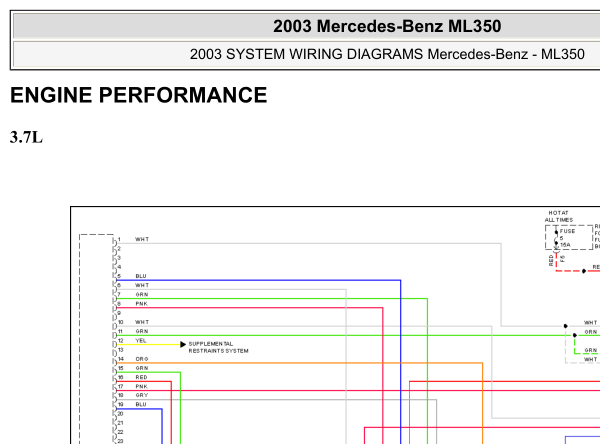
Task: Click the vertical "RED" wire label below the fuse
Action: 551,260
